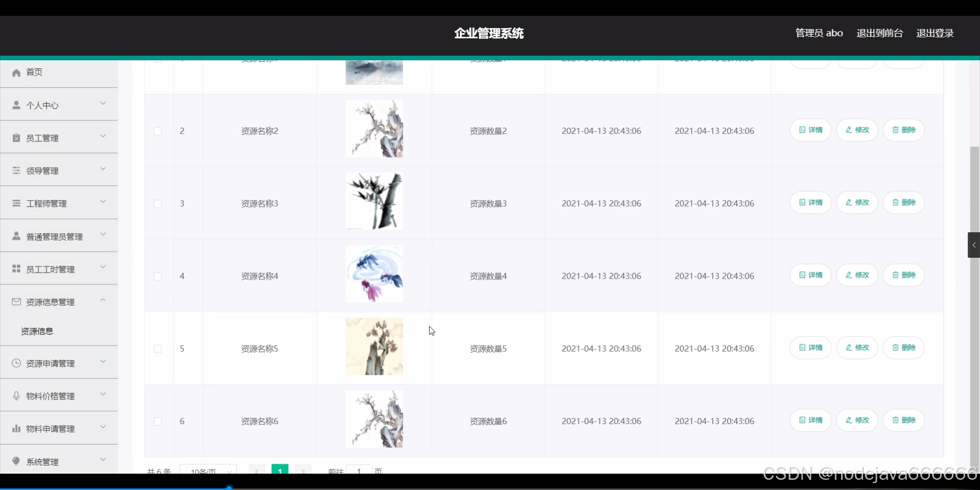Click the video progress bar at bottom

(490, 488)
